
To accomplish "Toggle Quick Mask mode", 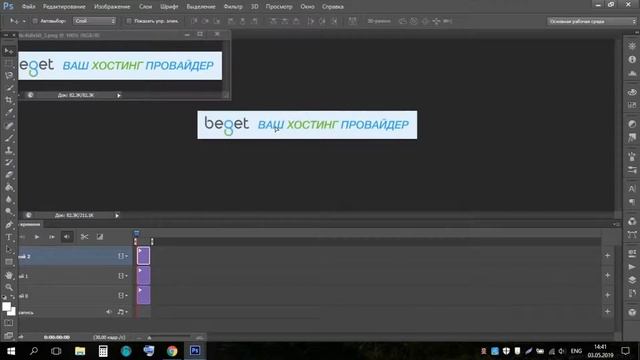I will (9, 323).
